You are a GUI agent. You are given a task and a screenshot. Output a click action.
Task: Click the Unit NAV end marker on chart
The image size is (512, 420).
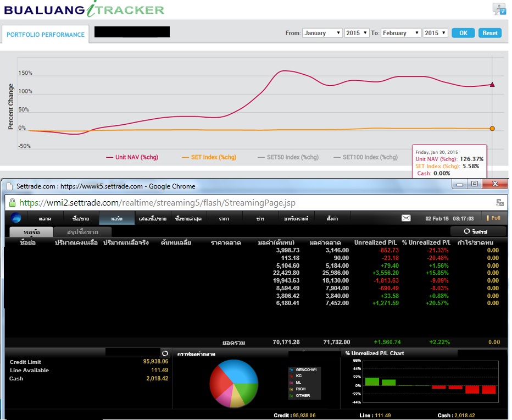(492, 85)
